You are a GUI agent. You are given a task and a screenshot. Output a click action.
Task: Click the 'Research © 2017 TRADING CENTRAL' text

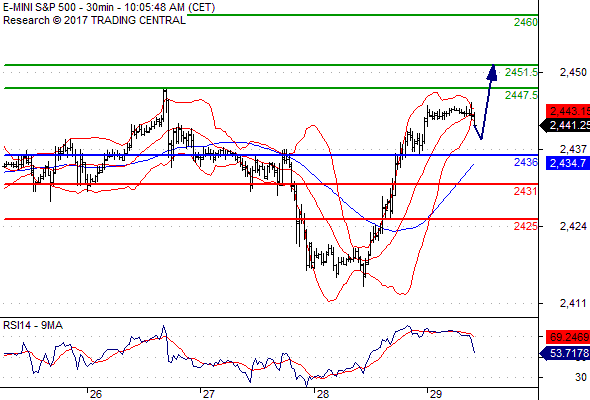coord(94,20)
